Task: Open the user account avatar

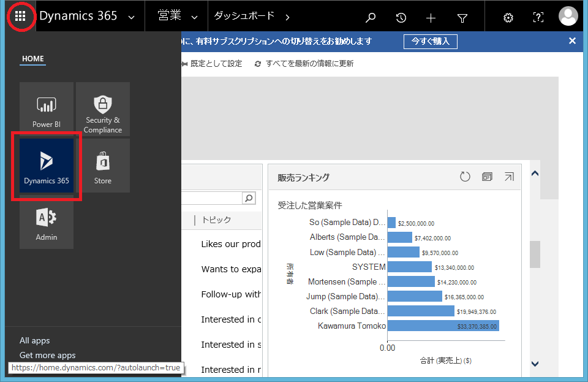Action: [x=568, y=16]
